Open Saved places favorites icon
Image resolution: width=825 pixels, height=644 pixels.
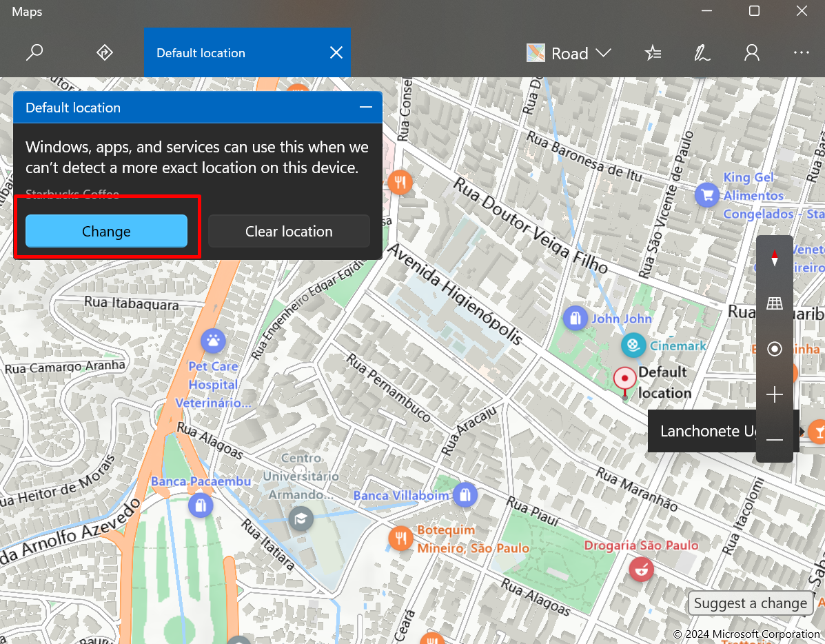[653, 53]
